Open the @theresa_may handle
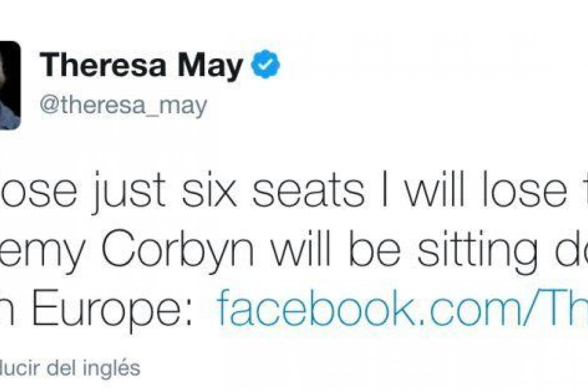The image size is (588, 392). point(123,105)
